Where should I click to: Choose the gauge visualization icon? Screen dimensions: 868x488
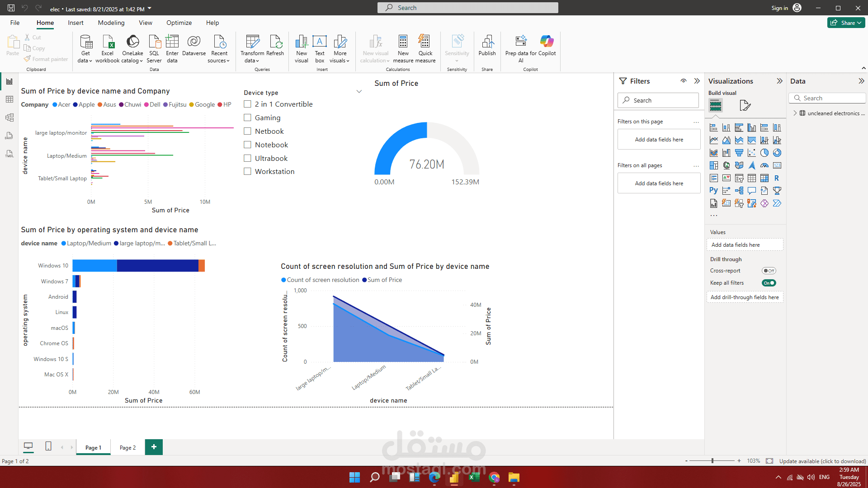click(764, 165)
